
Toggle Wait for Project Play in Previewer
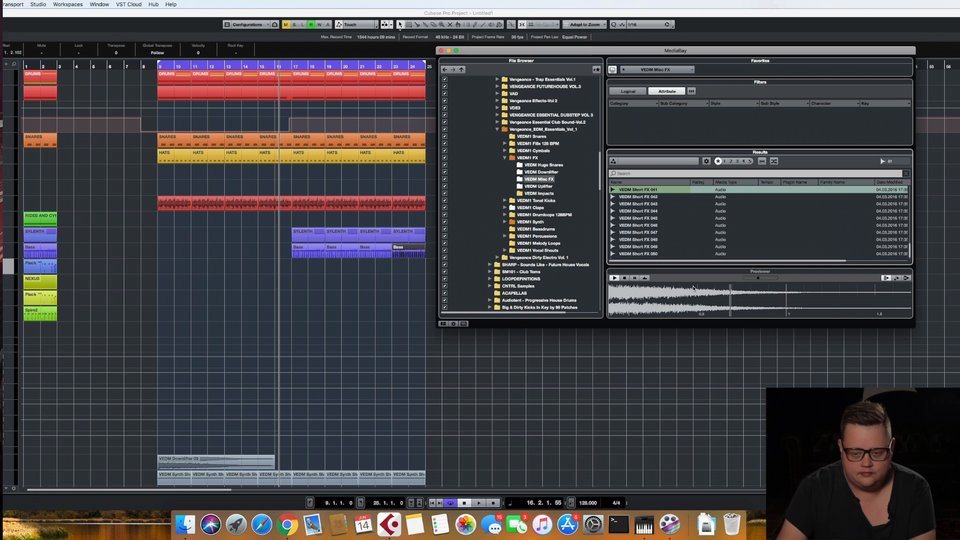pos(906,278)
